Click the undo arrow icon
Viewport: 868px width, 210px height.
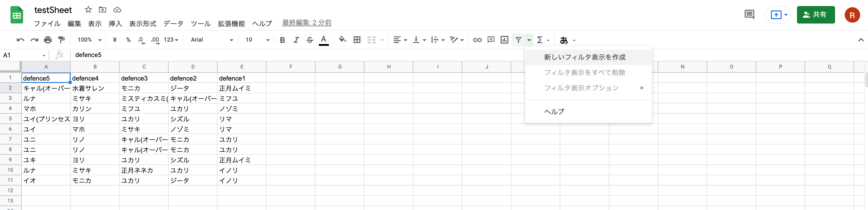point(20,40)
